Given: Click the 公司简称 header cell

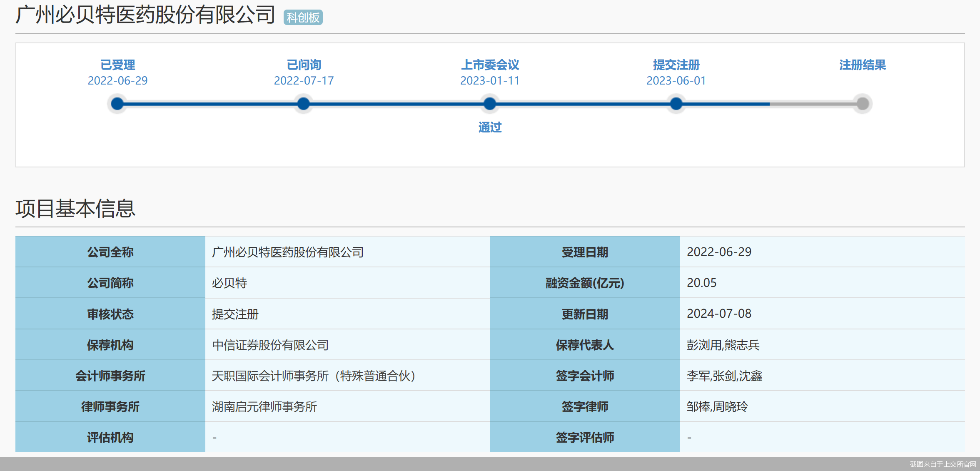Looking at the screenshot, I should 110,282.
